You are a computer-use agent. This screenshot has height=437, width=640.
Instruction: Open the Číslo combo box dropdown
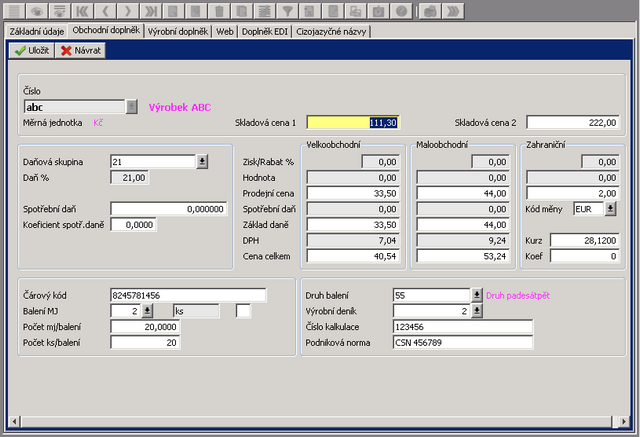pos(131,106)
